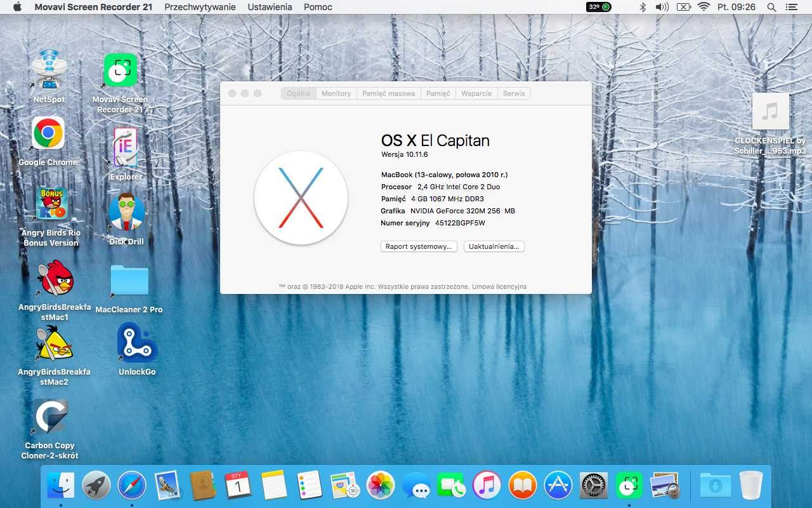Select AngryBirdsBreakfastMac1 desktop icon
The width and height of the screenshot is (812, 508).
tap(55, 278)
